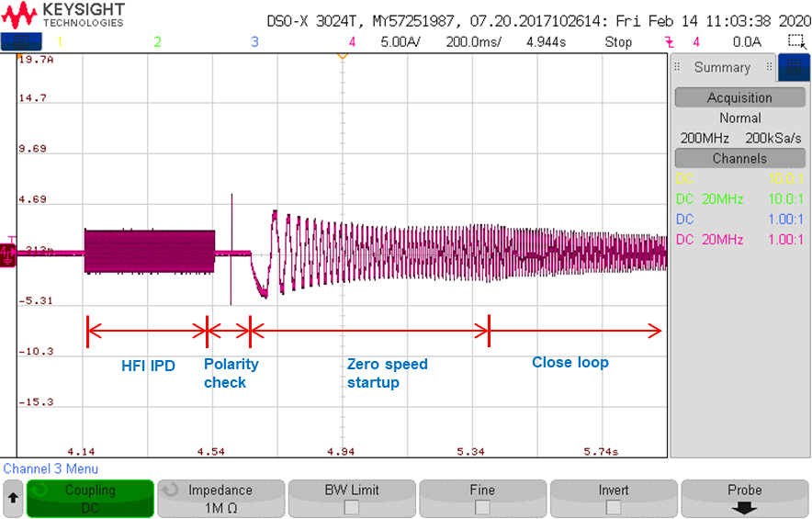
Task: Open the Coupling DC selector
Action: coord(90,498)
